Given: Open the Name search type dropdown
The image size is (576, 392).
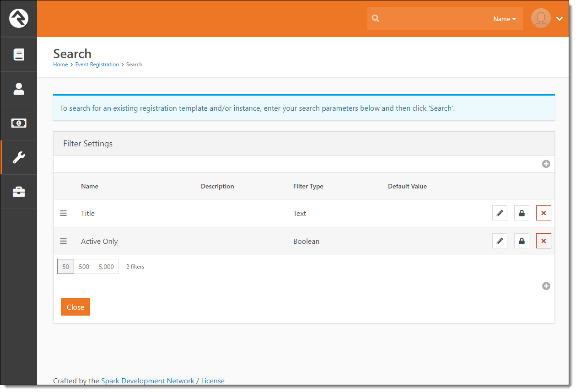Looking at the screenshot, I should [505, 19].
